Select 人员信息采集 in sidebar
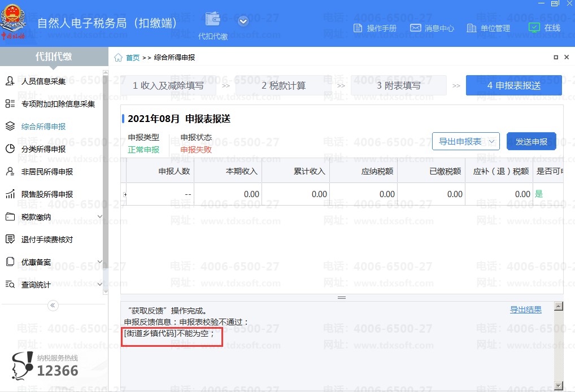The image size is (575, 392). [x=43, y=81]
